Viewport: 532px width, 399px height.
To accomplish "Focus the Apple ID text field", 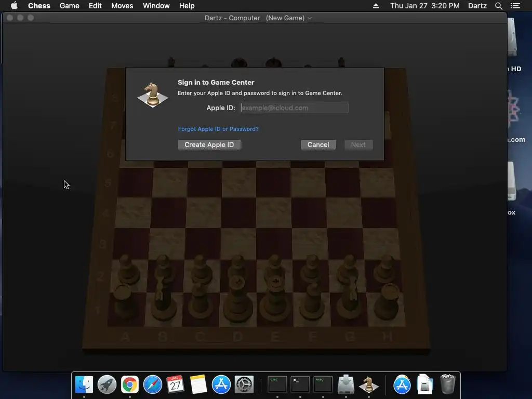I will 295,108.
